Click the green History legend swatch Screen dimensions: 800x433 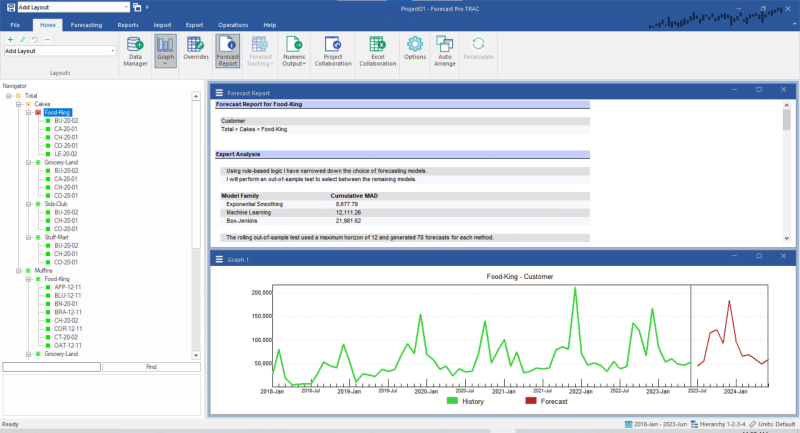tap(452, 401)
